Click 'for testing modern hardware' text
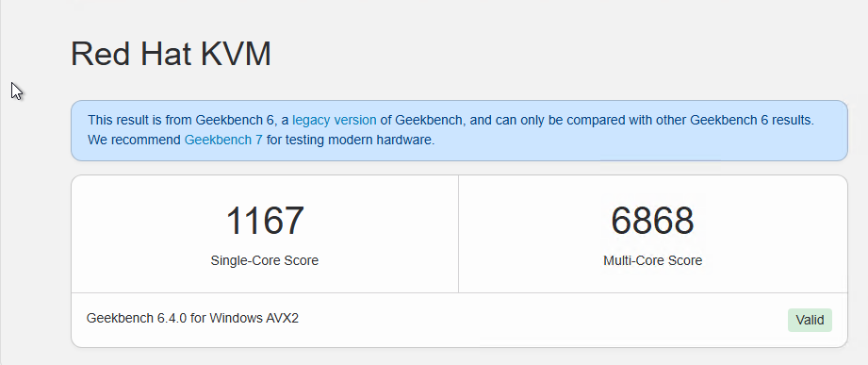 click(x=351, y=141)
